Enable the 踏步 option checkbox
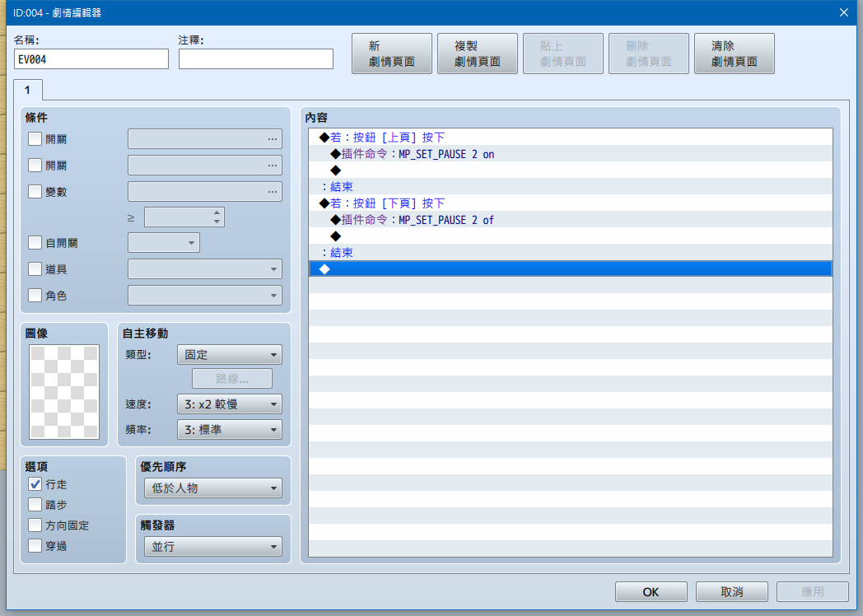The image size is (863, 616). [x=35, y=505]
